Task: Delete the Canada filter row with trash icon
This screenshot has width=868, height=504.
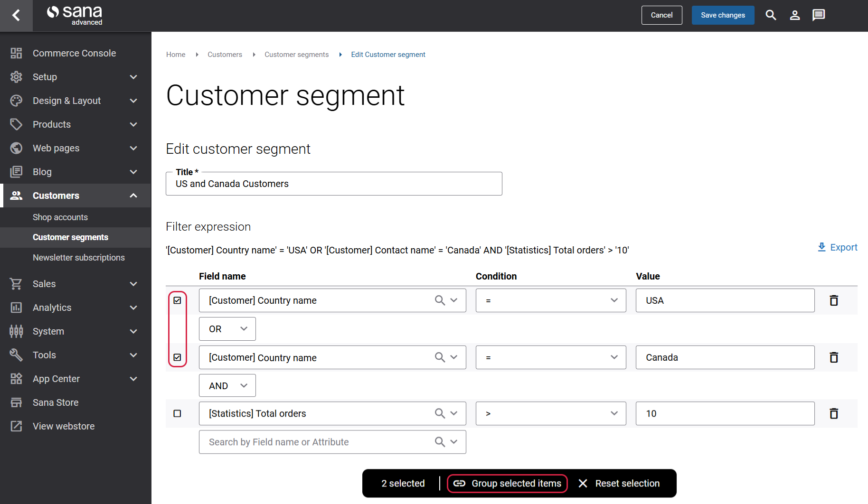Action: tap(833, 357)
